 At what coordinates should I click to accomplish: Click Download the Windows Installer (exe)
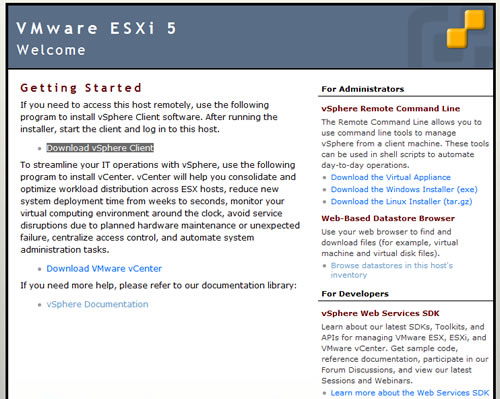click(404, 189)
